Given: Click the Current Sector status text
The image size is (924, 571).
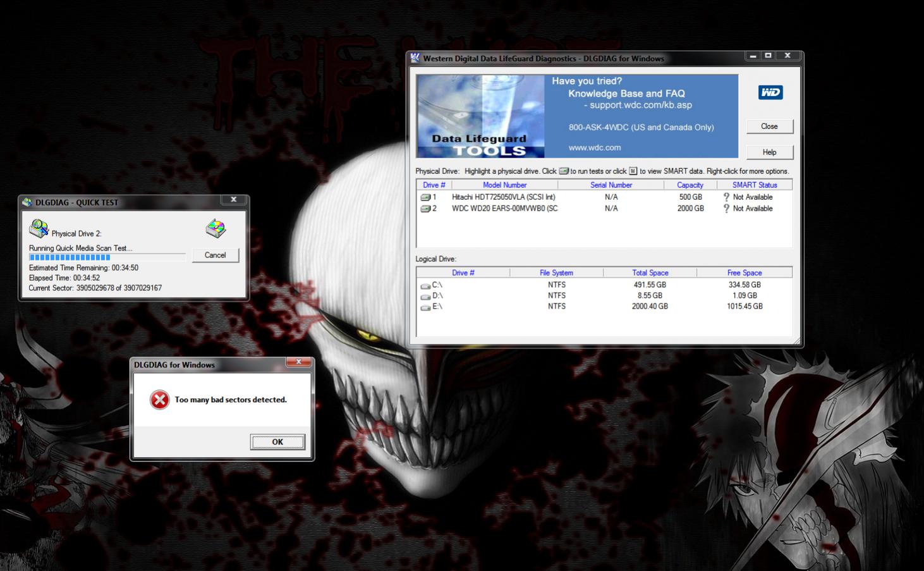Looking at the screenshot, I should point(95,288).
